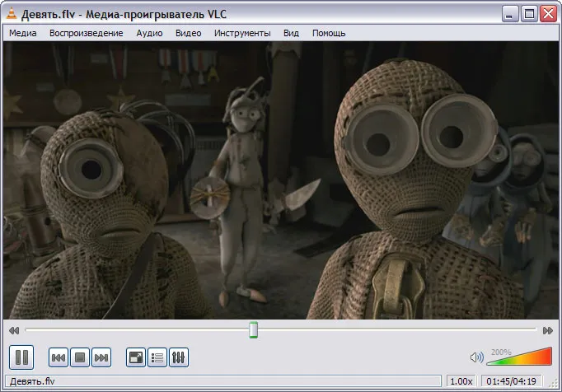Click the Девять.flv status bar text
The width and height of the screenshot is (562, 392).
pyautogui.click(x=32, y=381)
